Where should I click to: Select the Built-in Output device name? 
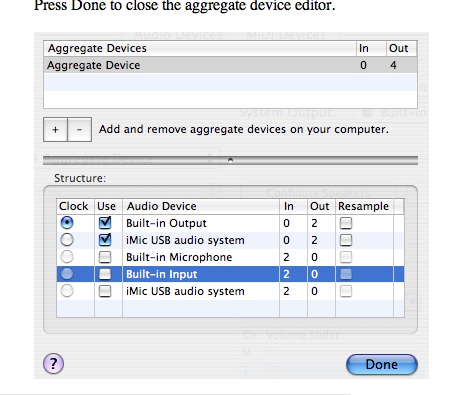(x=166, y=223)
